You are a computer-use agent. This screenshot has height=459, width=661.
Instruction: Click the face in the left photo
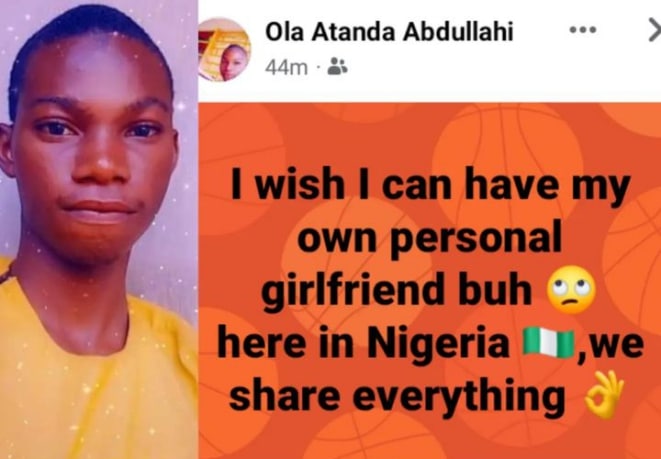point(95,150)
